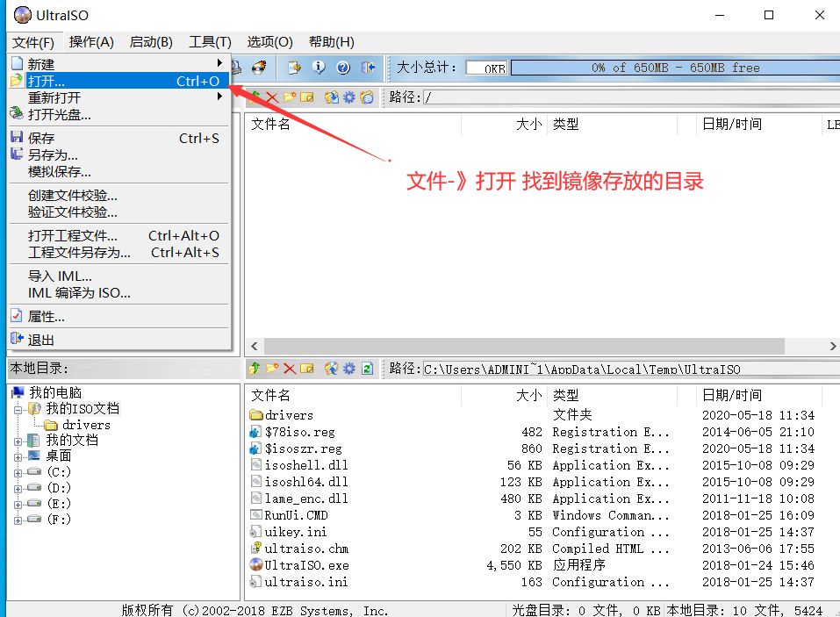Click the 650MB capacity progress bar
Image resolution: width=840 pixels, height=617 pixels.
[x=676, y=68]
